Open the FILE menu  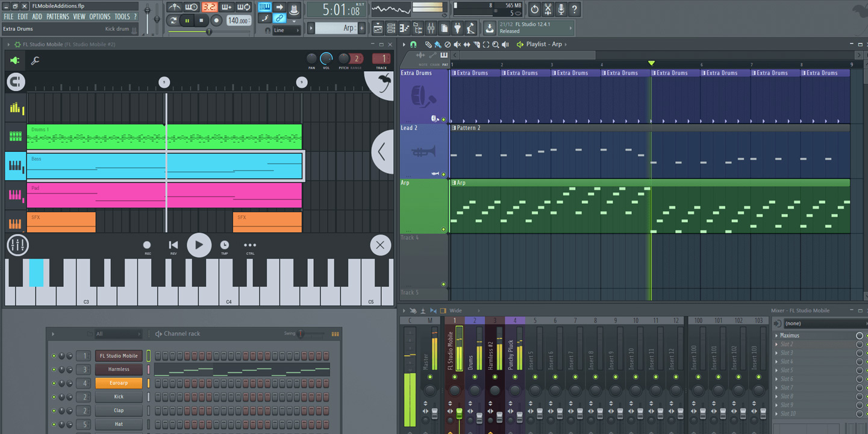click(9, 17)
